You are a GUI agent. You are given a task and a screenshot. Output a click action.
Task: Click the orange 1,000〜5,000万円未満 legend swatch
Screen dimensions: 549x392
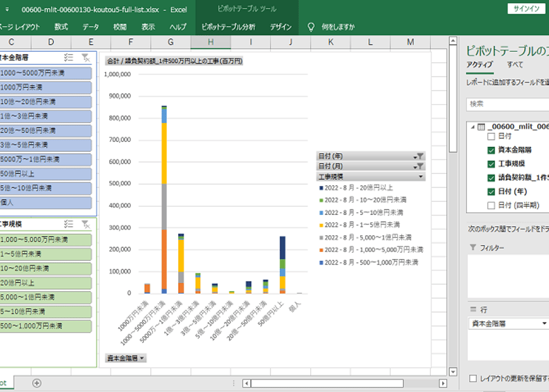pos(321,250)
